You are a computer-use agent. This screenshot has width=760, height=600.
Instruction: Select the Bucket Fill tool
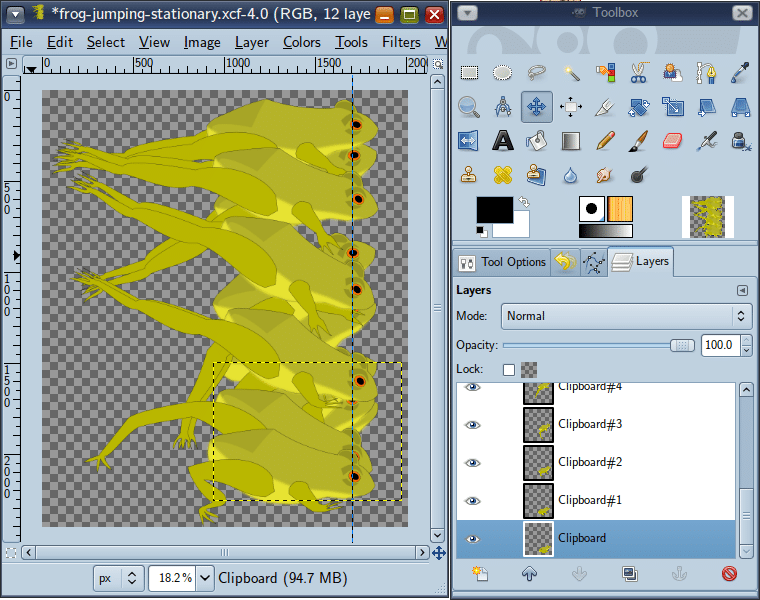[537, 141]
